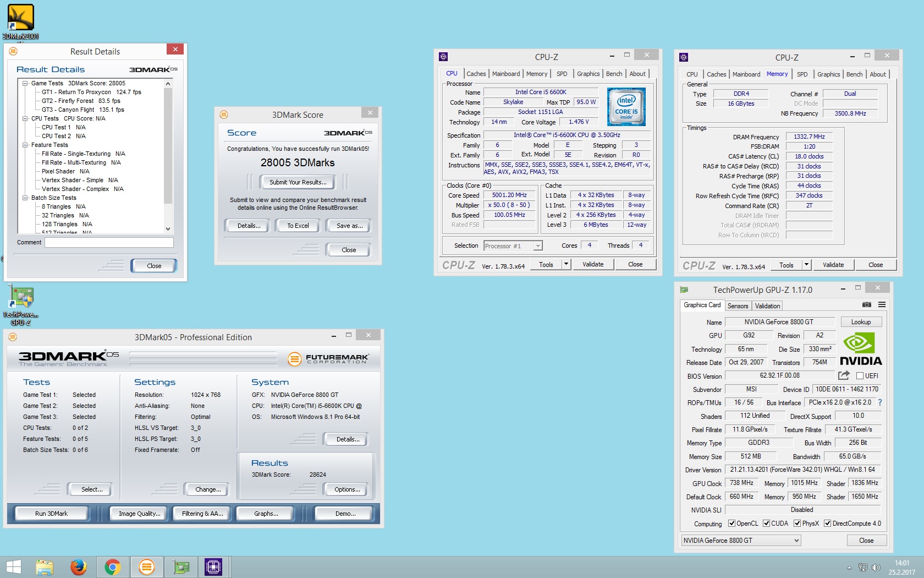Viewport: 924px width, 578px height.
Task: Click the GPU-Z window title icon
Action: coord(684,290)
